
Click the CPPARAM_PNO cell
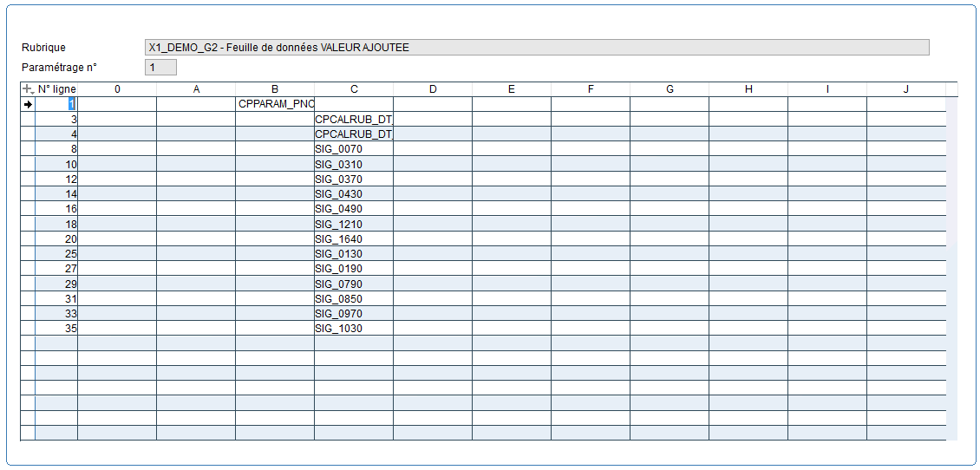click(x=275, y=104)
